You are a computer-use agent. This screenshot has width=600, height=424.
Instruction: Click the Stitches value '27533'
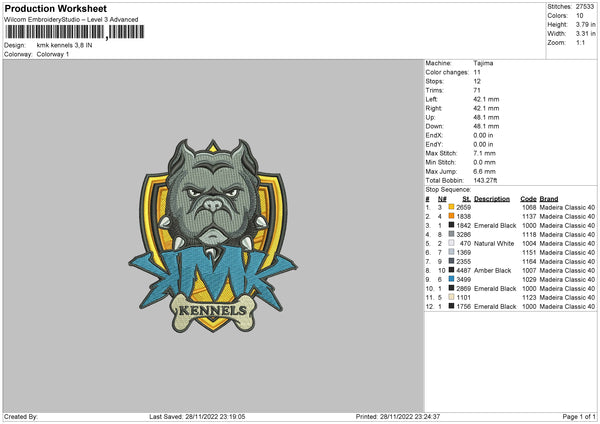(x=585, y=7)
